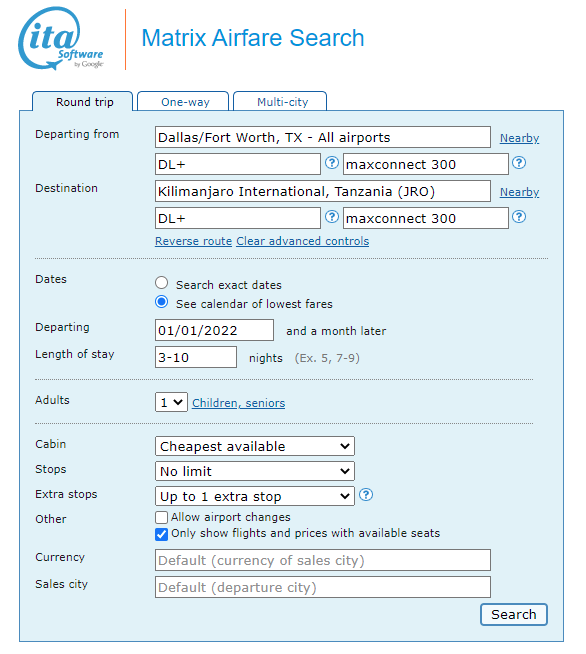Open help icon beside destination DL+ routing field

[x=332, y=217]
